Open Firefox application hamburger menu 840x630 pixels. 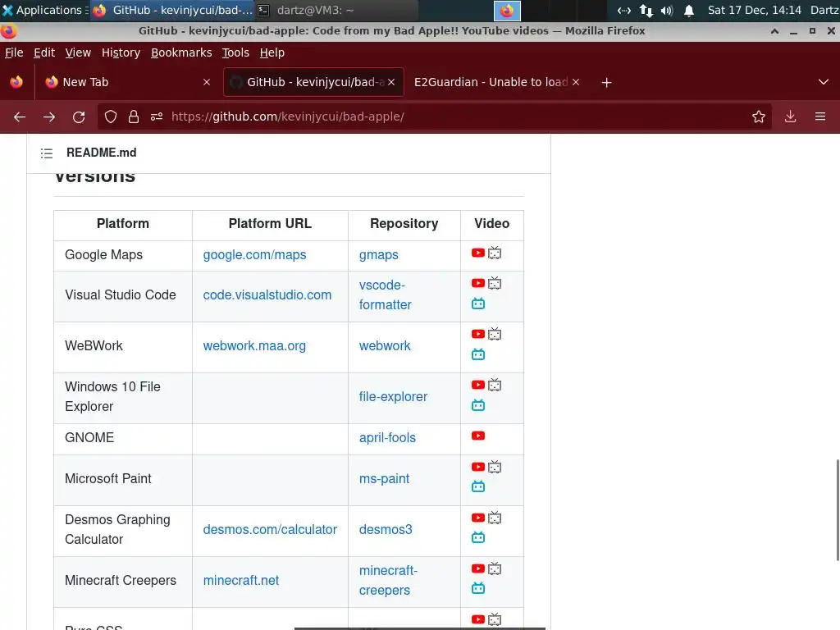[x=820, y=116]
